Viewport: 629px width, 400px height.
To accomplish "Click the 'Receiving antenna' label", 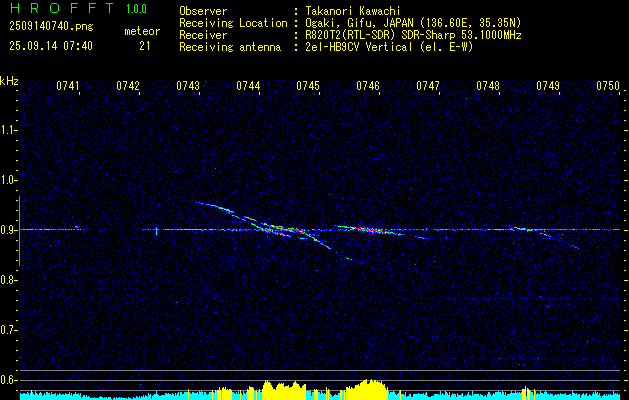I will (230, 47).
